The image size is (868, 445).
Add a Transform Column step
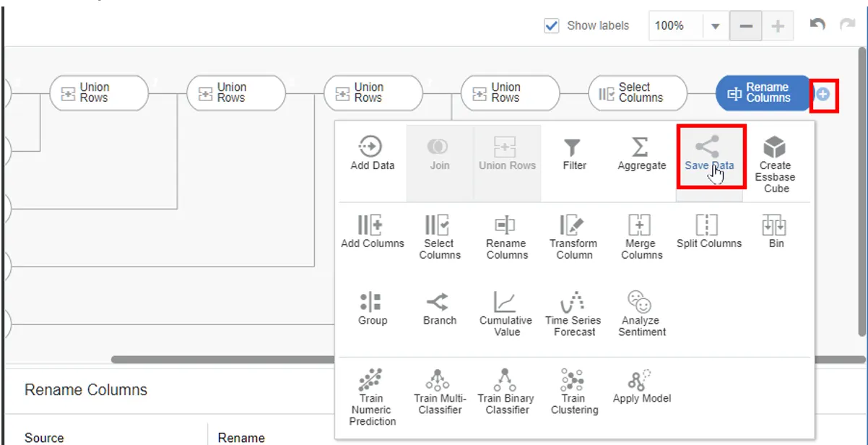573,225
